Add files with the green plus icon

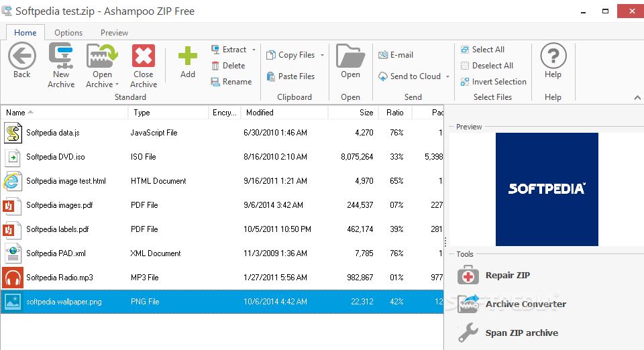click(x=188, y=56)
